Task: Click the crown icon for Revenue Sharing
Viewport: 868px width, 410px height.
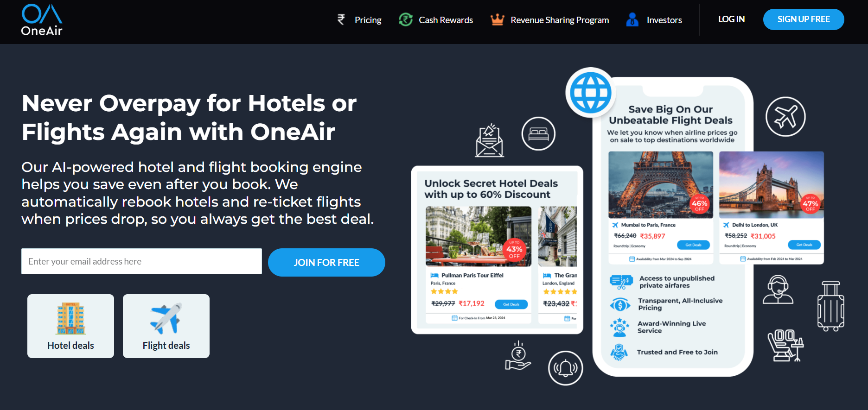Action: pyautogui.click(x=497, y=19)
